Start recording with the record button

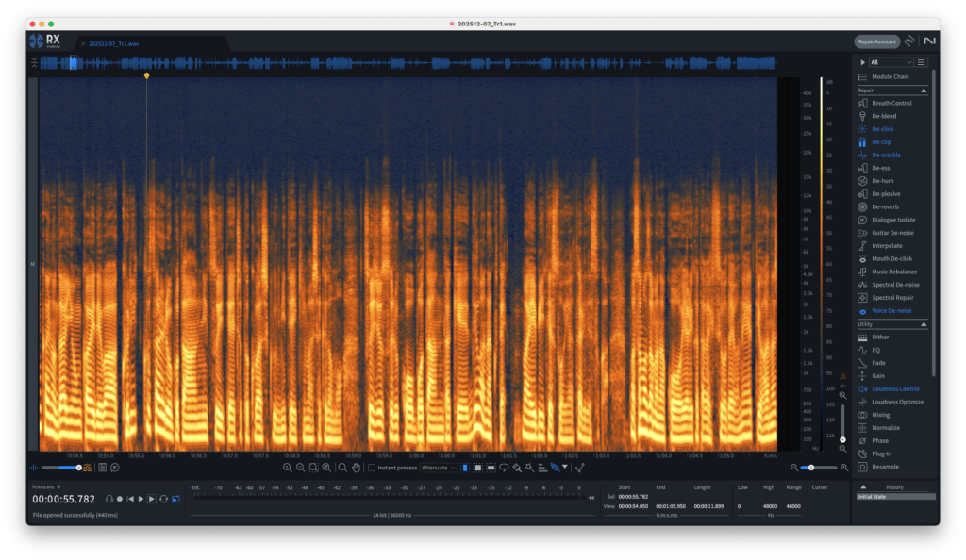[x=120, y=499]
